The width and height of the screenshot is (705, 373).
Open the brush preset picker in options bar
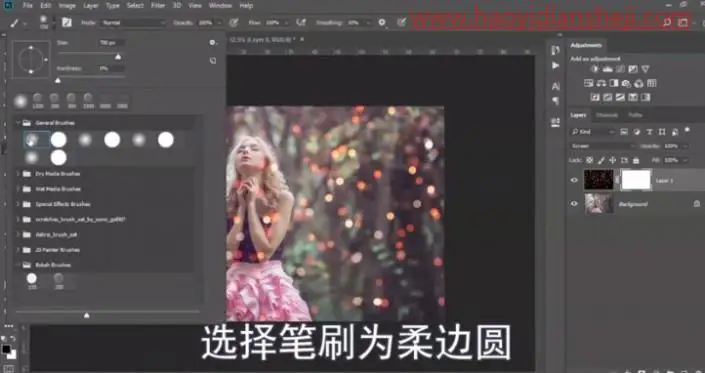pos(44,22)
